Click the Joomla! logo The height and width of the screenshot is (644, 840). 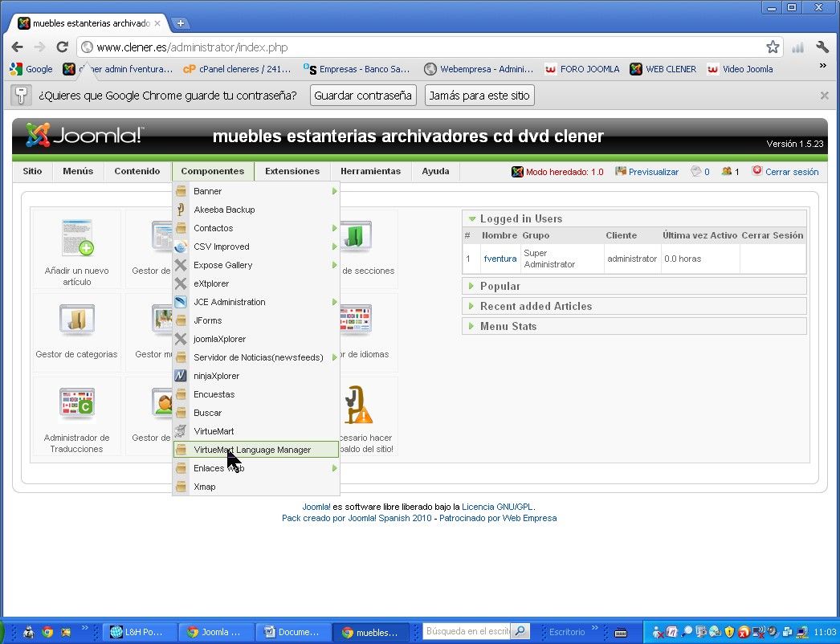tap(84, 135)
